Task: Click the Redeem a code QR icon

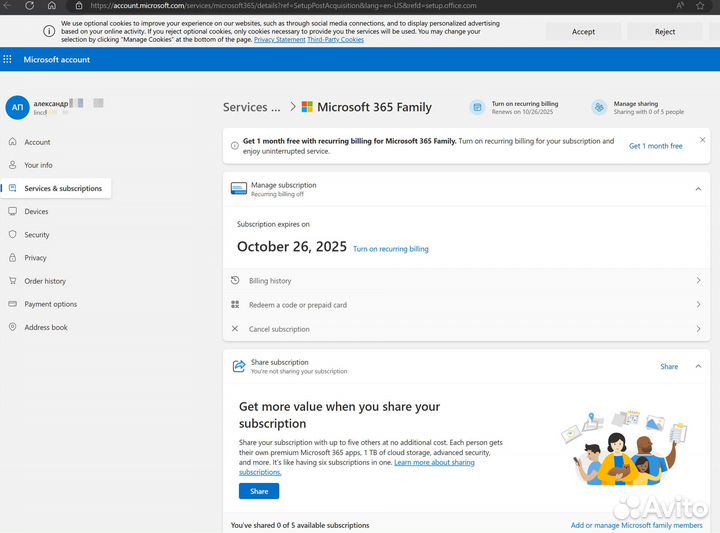Action: click(x=235, y=304)
